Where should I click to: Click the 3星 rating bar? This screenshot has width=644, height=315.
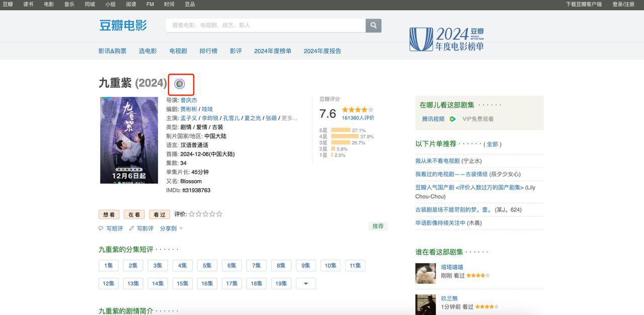click(x=341, y=143)
